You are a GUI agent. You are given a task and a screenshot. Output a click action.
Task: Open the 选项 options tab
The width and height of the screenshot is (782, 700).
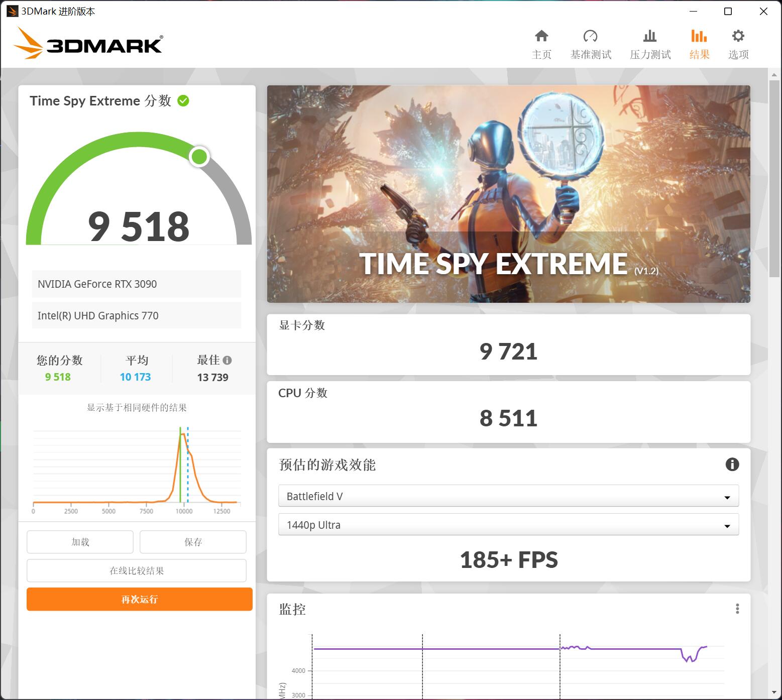[738, 45]
